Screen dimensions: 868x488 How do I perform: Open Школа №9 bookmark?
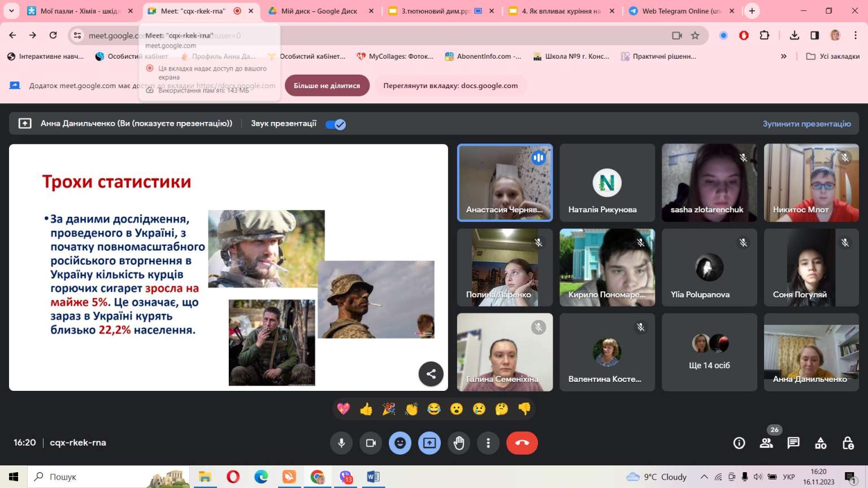coord(571,56)
